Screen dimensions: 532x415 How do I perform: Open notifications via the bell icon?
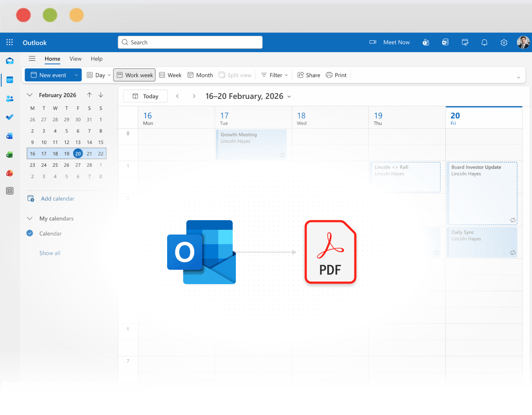pyautogui.click(x=484, y=42)
